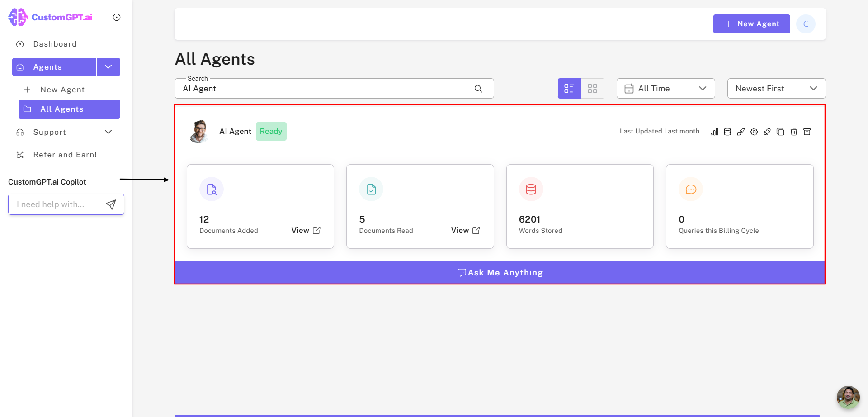This screenshot has height=417, width=868.
Task: Collapse the Agents menu chevron
Action: 108,67
